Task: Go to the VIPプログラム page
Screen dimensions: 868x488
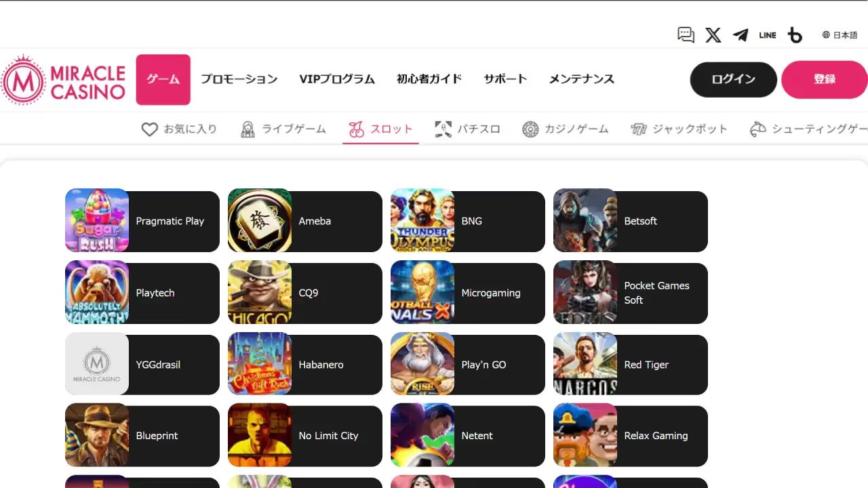Action: point(337,79)
